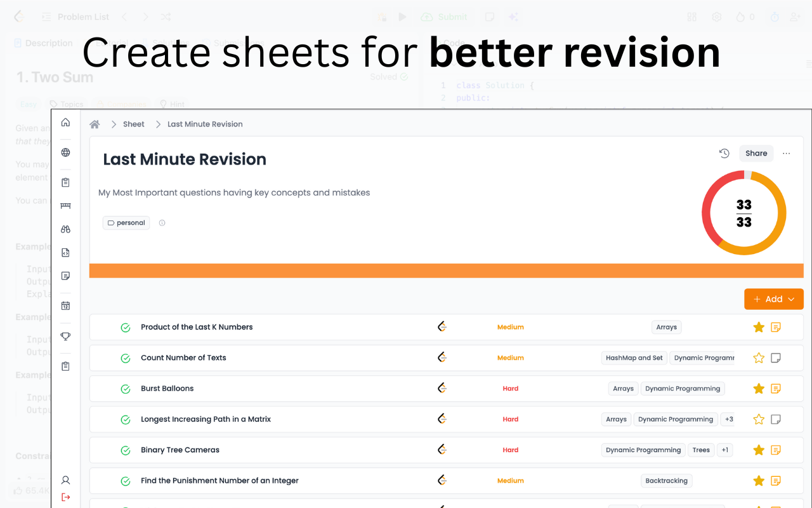Click the settings gear in LeetCode background bar
812x508 pixels.
click(717, 17)
